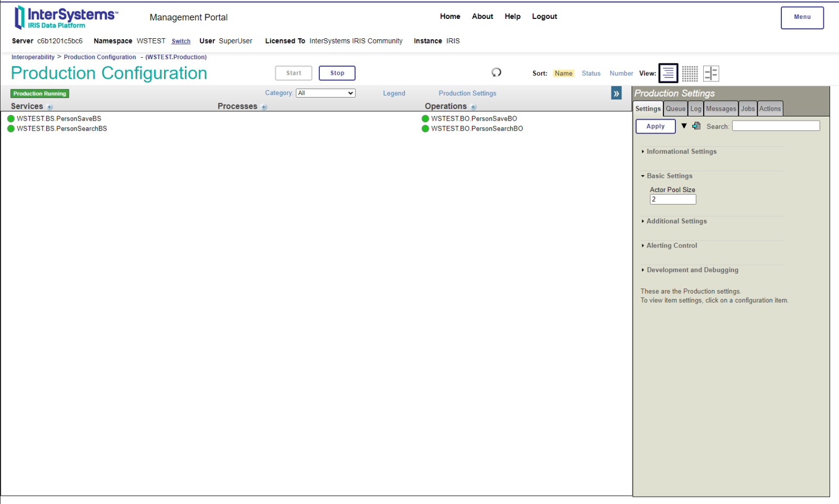This screenshot has width=839, height=504.
Task: Collapse settings panel with double-arrow icon
Action: point(616,94)
